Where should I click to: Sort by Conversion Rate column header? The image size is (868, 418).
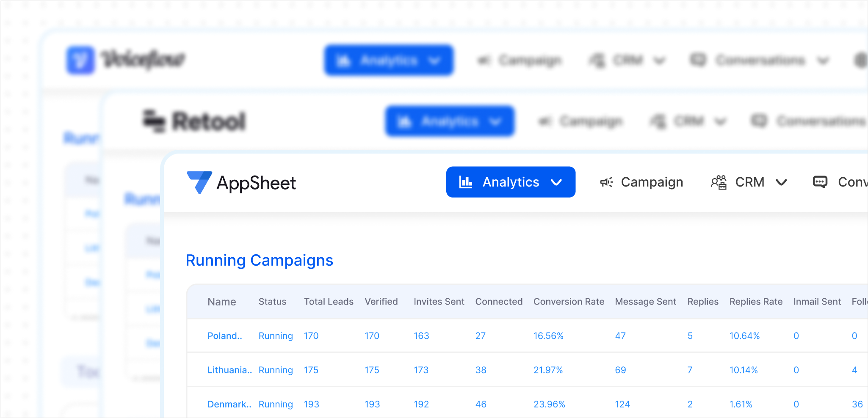click(x=569, y=302)
